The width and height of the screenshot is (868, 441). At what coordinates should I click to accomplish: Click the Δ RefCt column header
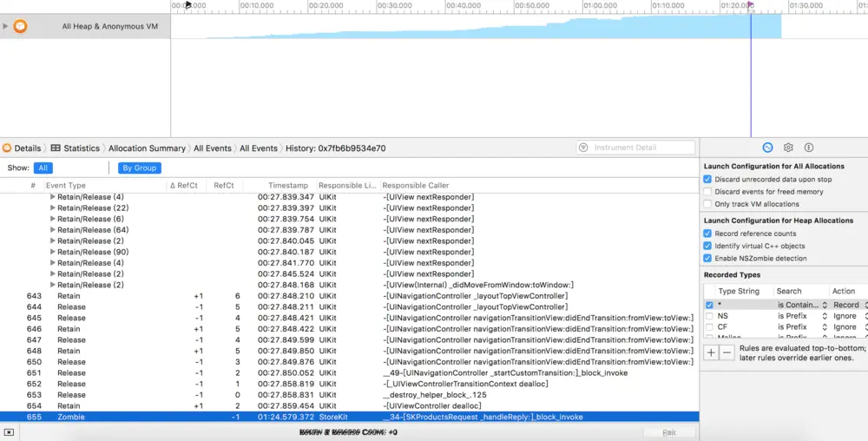coord(184,186)
